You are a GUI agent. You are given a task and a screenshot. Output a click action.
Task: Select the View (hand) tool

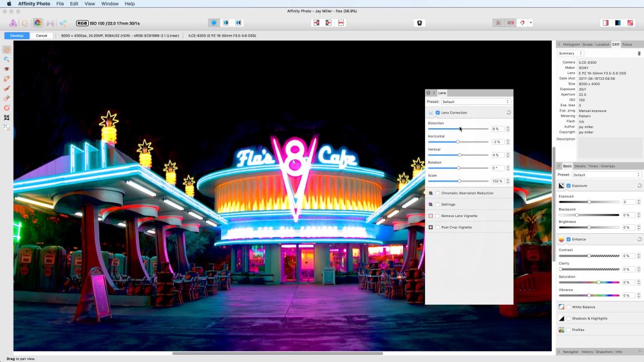tap(6, 50)
